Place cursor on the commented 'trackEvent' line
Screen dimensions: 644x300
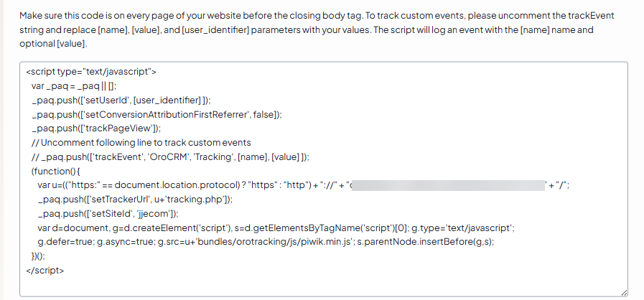pyautogui.click(x=170, y=157)
